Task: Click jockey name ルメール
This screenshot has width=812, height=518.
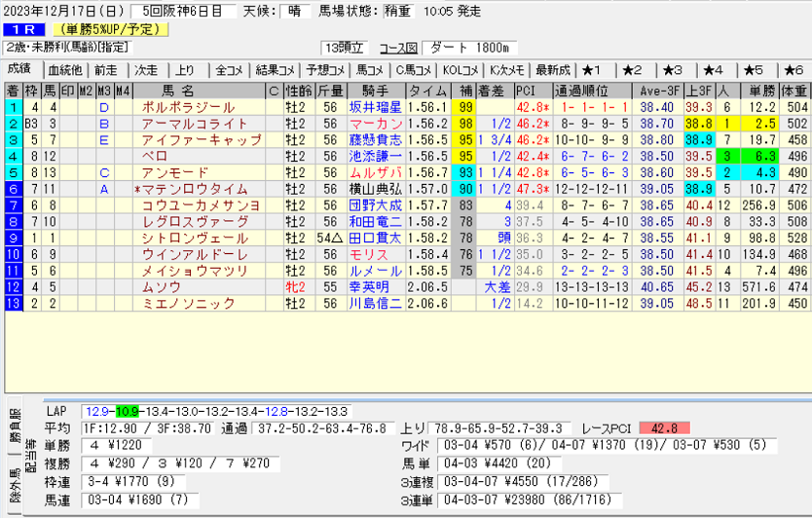Action: click(375, 271)
